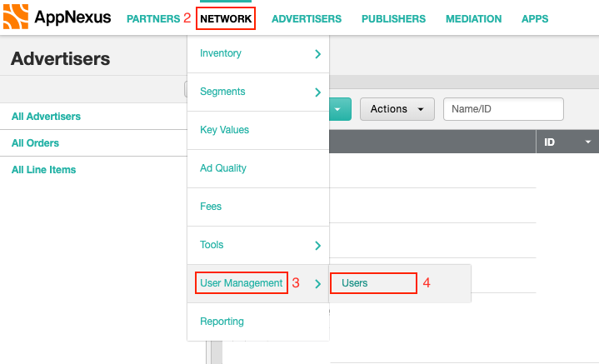Select Ad Quality in Network menu

[x=223, y=168]
